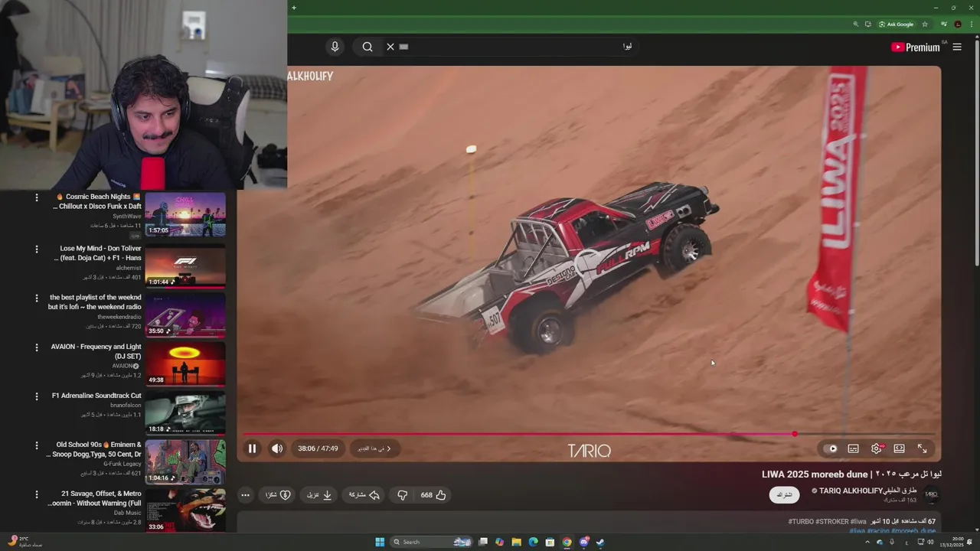980x551 pixels.
Task: Click voice search microphone icon
Action: pos(335,47)
